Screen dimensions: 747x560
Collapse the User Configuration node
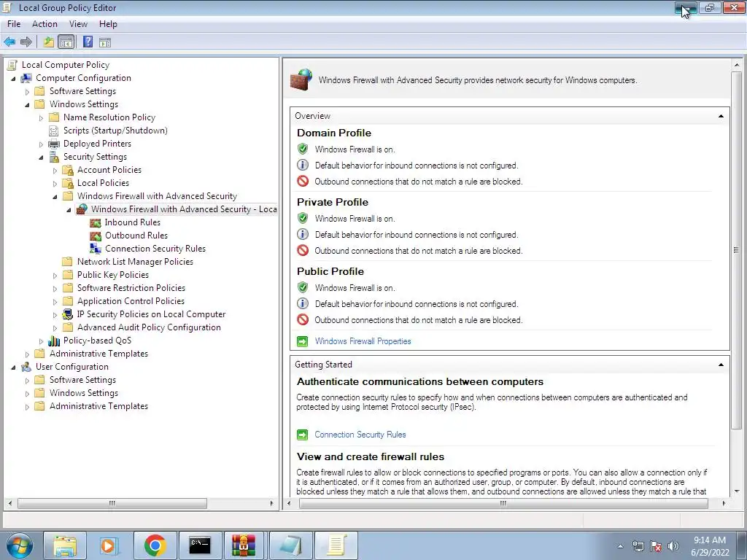[13, 367]
